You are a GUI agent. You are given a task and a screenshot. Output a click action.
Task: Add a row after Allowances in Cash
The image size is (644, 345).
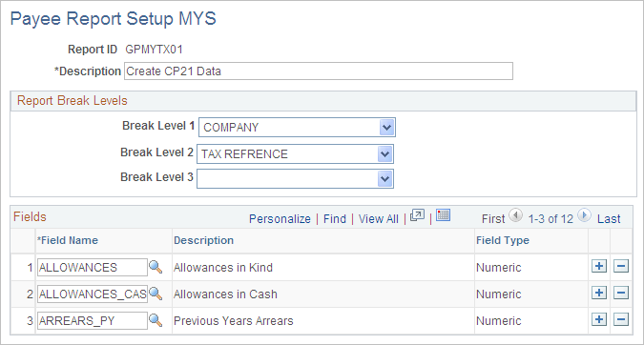click(x=599, y=293)
